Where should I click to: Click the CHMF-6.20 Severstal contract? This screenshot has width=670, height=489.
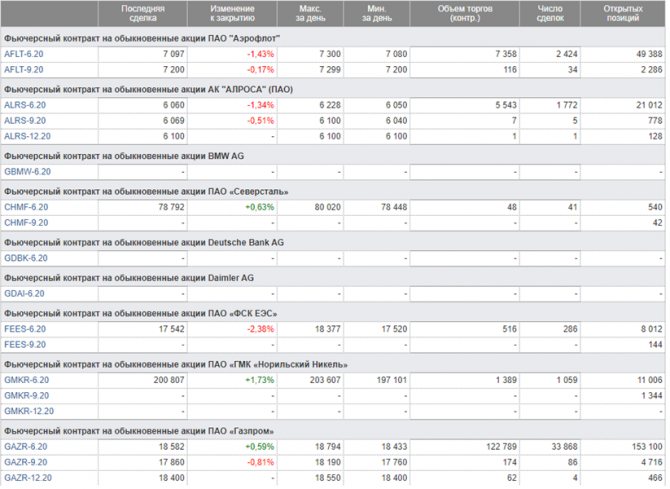[x=25, y=207]
